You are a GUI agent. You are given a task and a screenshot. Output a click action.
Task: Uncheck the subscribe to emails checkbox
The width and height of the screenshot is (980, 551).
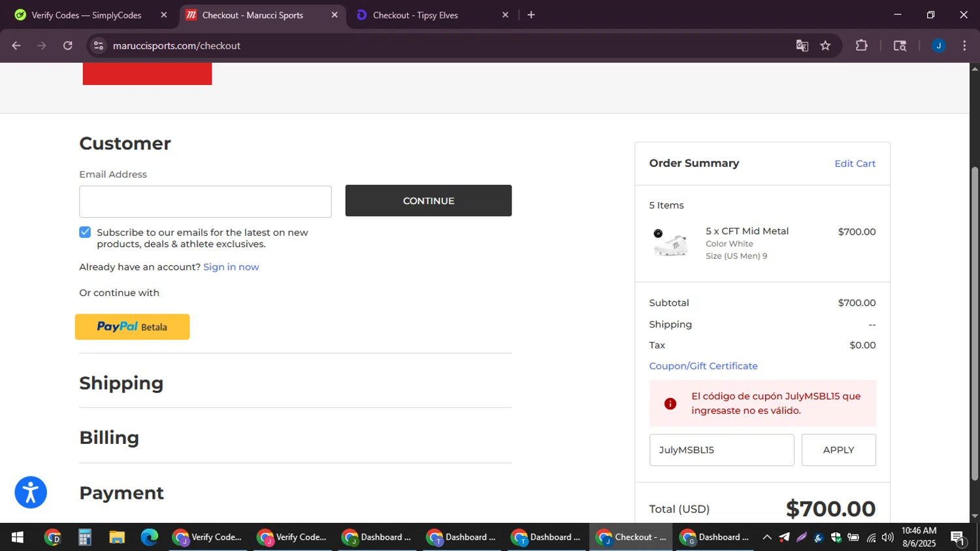coord(85,232)
